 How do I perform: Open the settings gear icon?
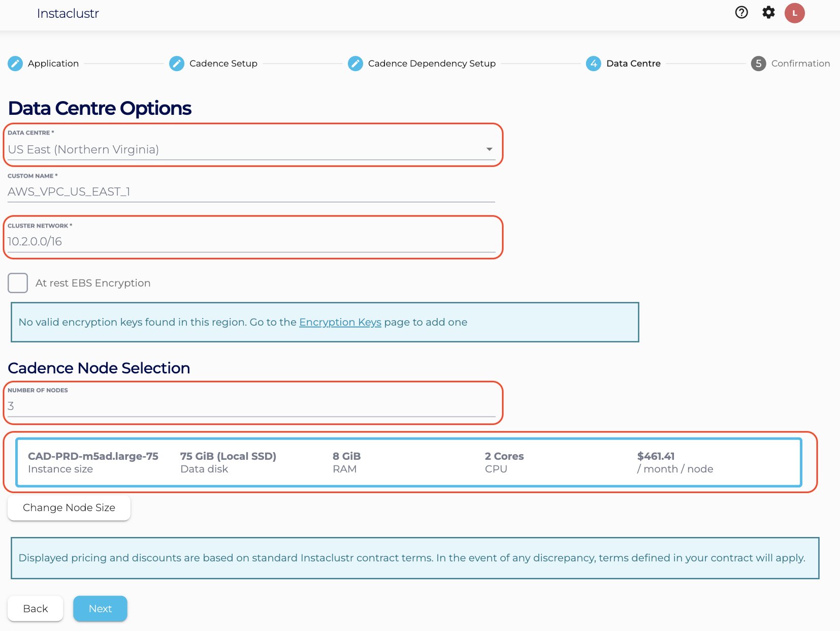tap(768, 13)
